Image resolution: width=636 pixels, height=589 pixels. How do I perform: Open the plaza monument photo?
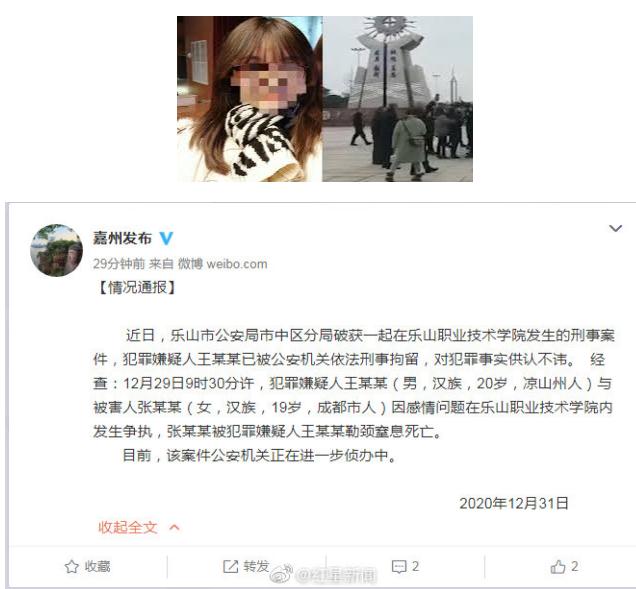point(398,99)
